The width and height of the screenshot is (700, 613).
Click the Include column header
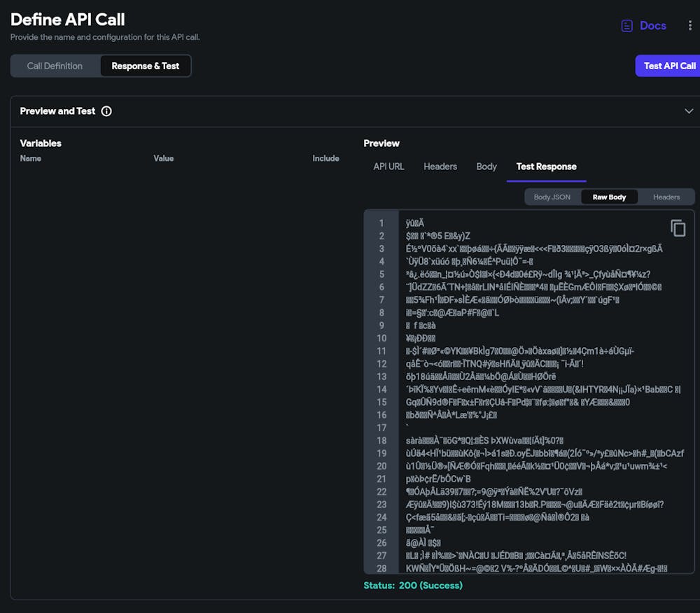point(326,158)
